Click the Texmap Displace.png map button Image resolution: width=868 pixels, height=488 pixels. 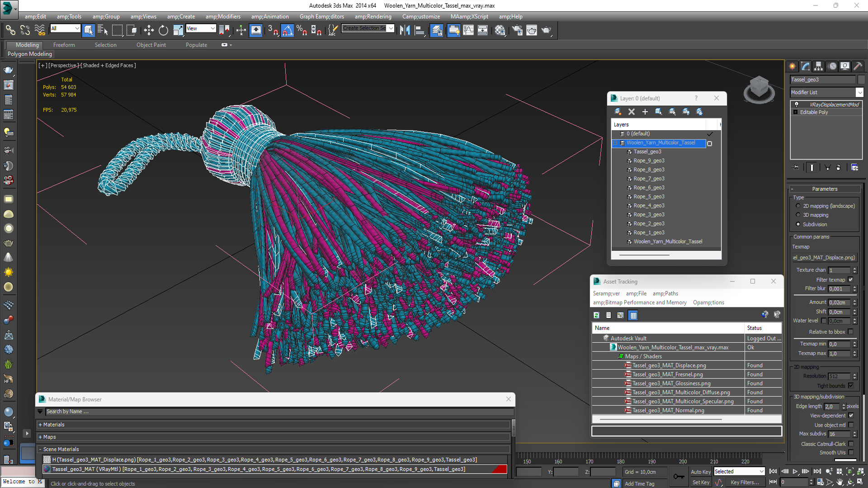[825, 258]
